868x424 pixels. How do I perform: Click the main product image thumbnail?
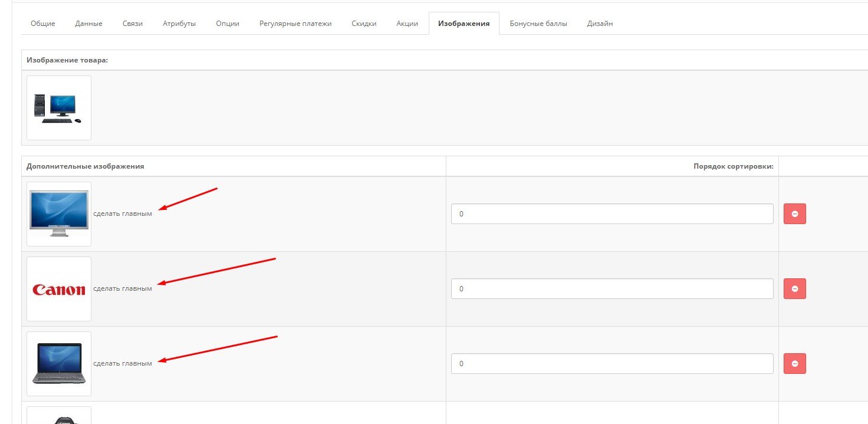click(x=59, y=108)
